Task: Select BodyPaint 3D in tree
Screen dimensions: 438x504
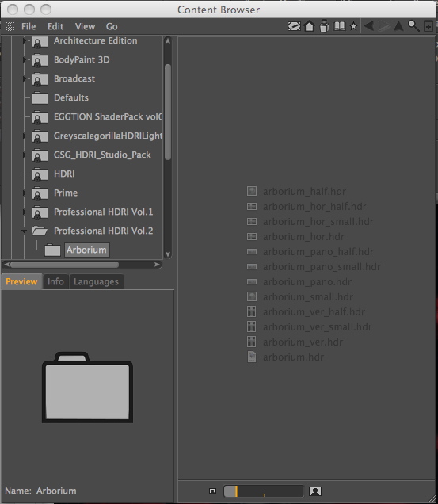Action: point(82,59)
